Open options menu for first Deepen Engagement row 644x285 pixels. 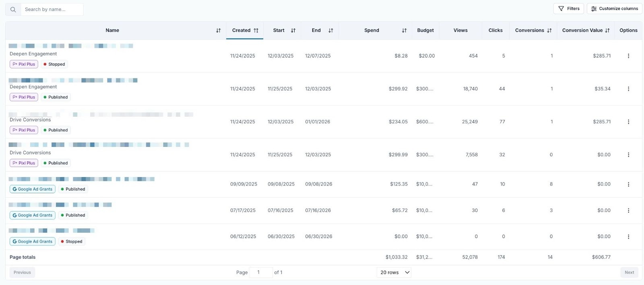[x=628, y=56]
